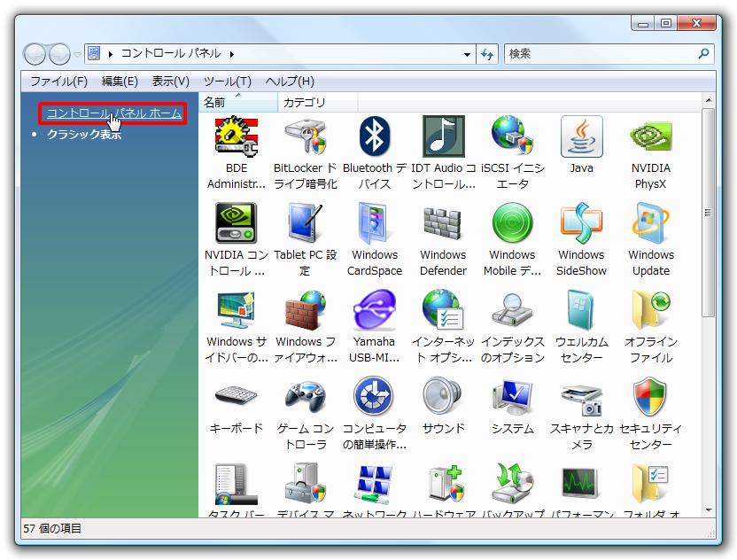Open the キーボード icon
The image size is (737, 560).
pos(236,398)
